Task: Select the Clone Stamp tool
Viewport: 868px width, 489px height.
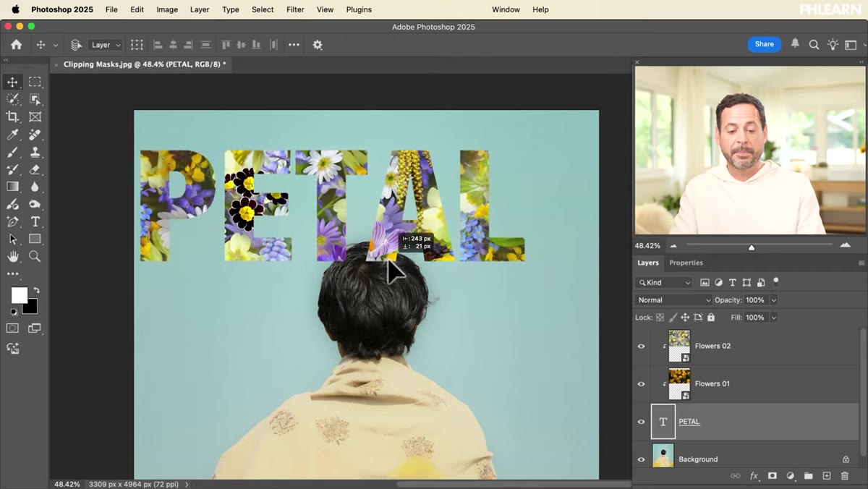Action: tap(35, 152)
